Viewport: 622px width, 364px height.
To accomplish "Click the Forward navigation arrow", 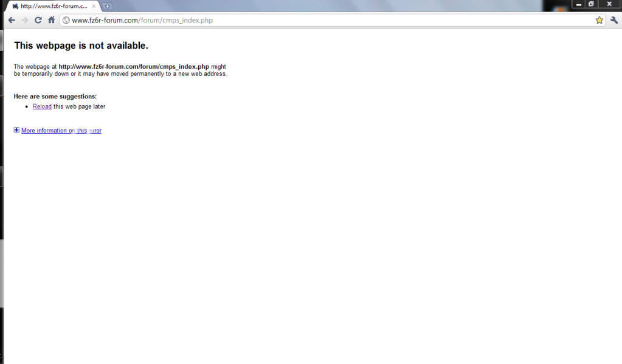I will tap(24, 20).
